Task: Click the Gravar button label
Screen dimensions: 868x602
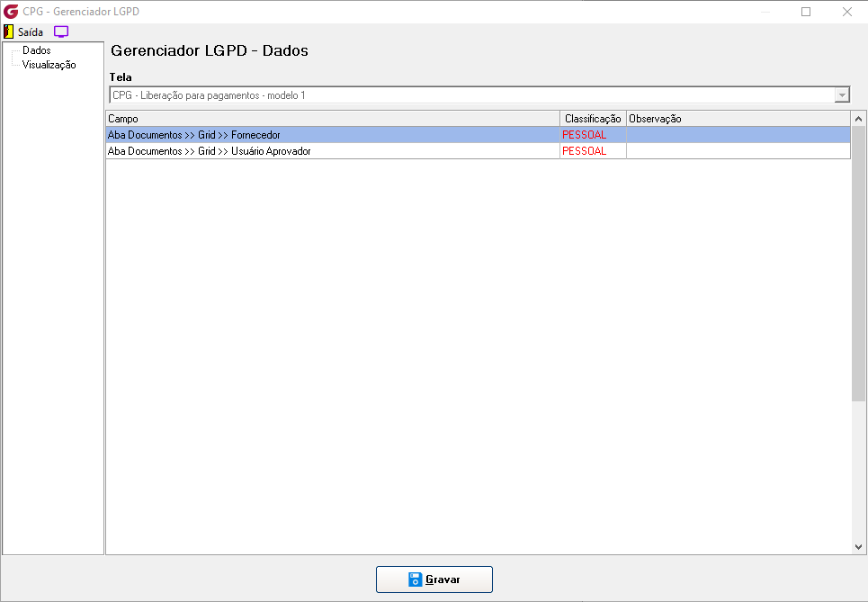Action: (x=443, y=580)
